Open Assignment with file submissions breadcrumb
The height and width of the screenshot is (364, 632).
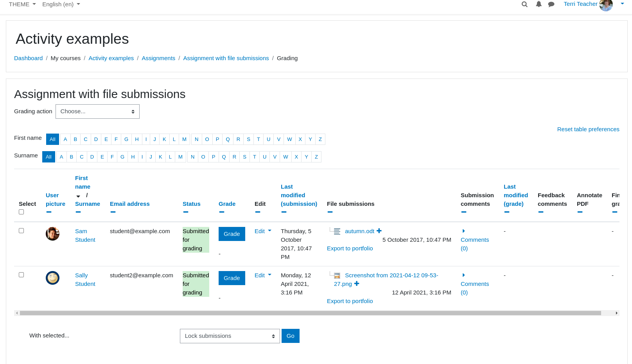pos(226,58)
